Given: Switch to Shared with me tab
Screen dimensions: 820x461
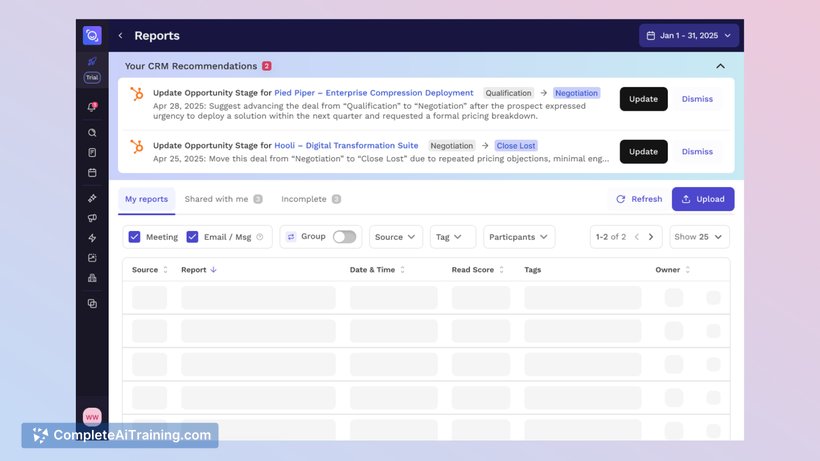Looking at the screenshot, I should 223,199.
